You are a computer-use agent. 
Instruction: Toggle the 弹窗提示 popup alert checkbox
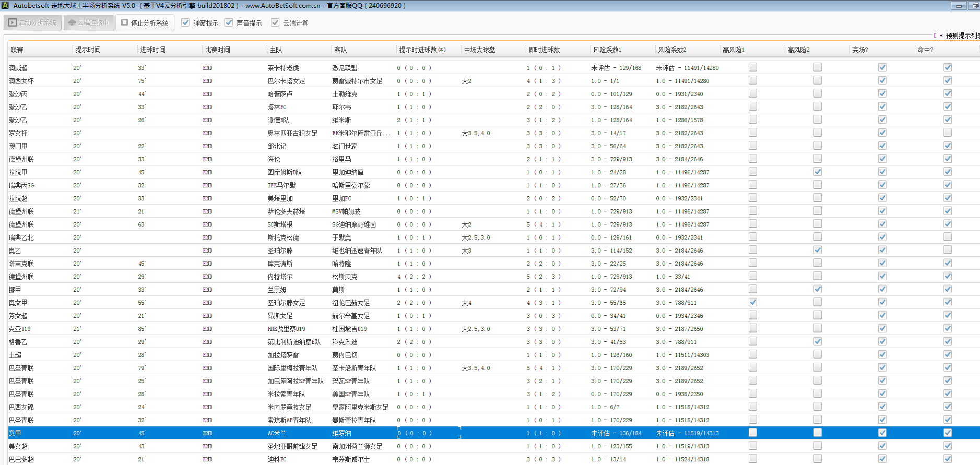coord(185,23)
